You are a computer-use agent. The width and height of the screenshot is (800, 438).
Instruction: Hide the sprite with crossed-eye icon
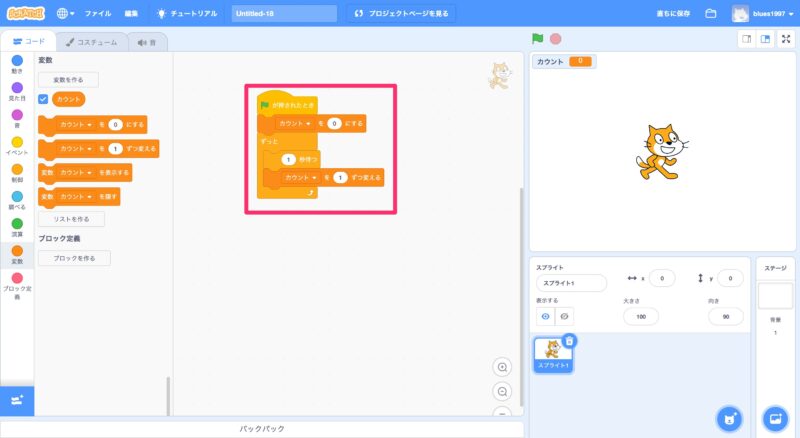pos(565,316)
